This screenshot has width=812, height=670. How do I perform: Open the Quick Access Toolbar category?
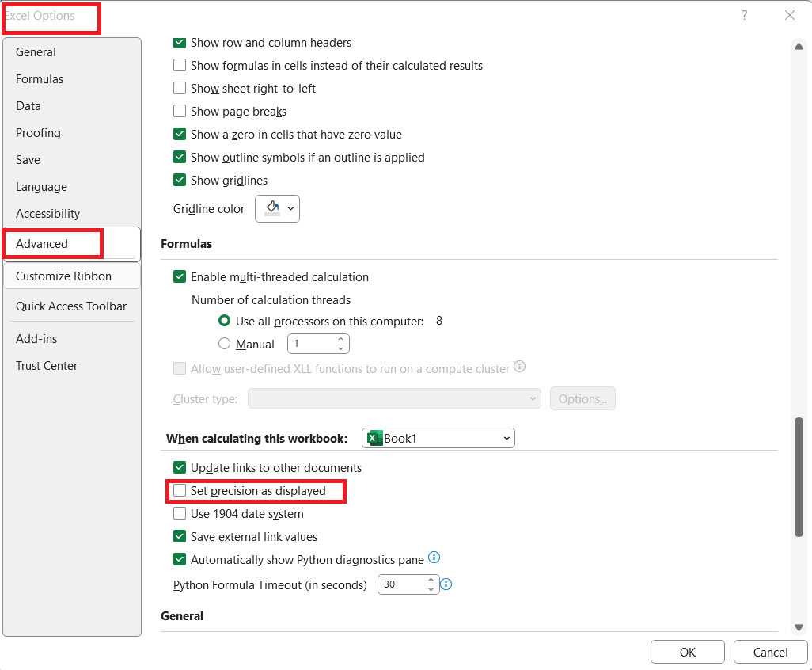tap(71, 306)
